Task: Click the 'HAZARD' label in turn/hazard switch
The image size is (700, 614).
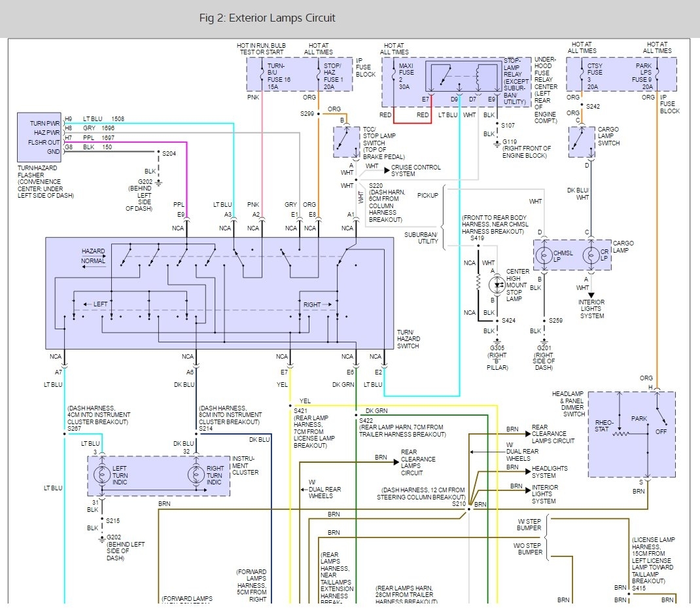Action: (94, 251)
